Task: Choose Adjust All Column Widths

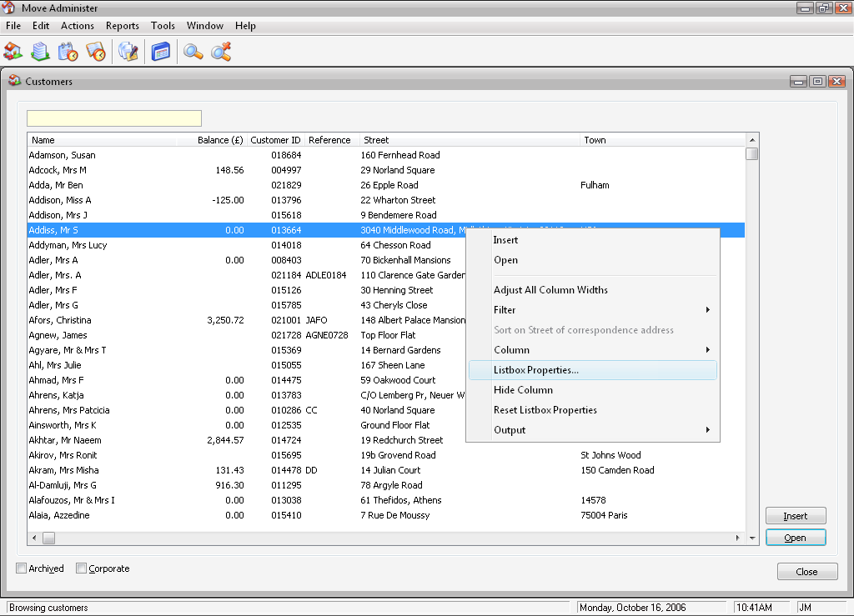Action: [550, 290]
